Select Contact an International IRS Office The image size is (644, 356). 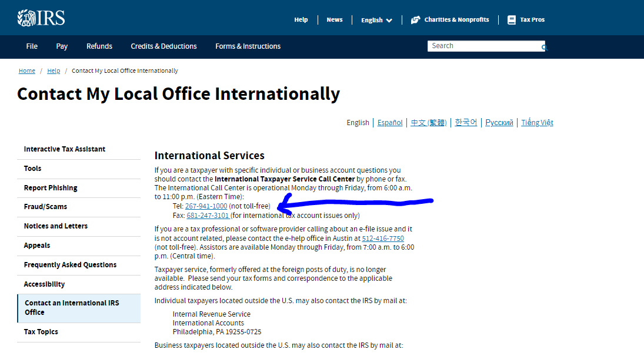click(x=79, y=308)
